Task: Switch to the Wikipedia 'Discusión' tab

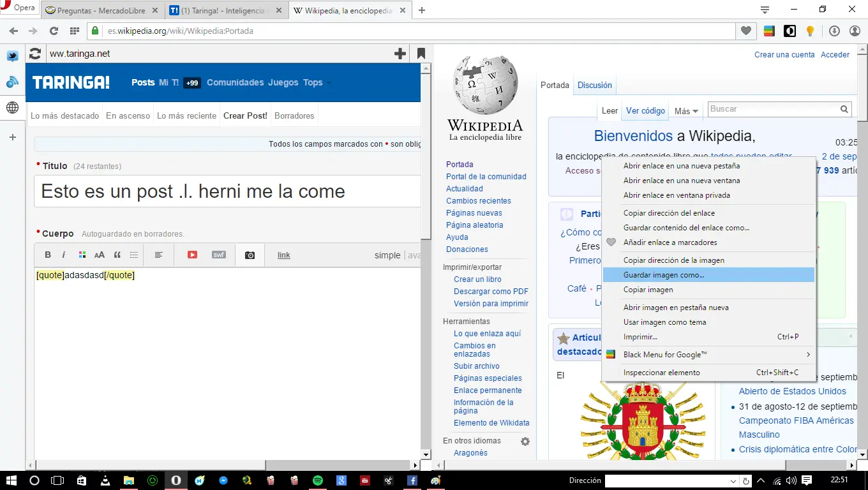Action: coord(595,85)
